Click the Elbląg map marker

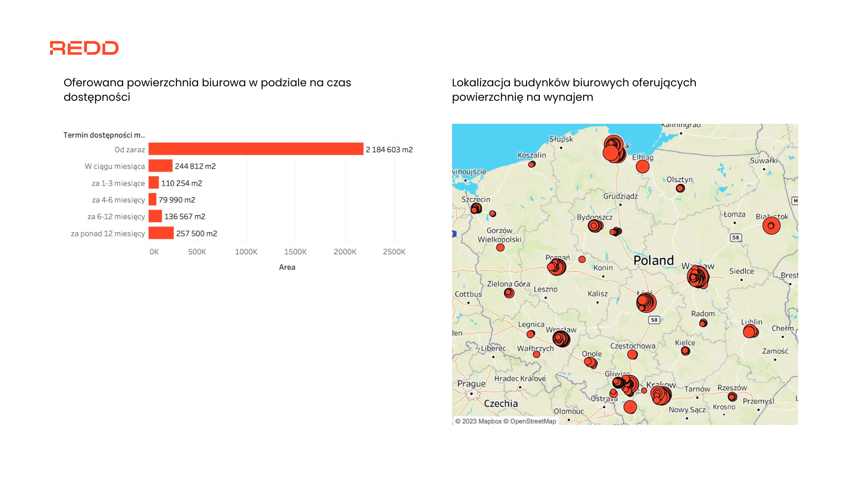pyautogui.click(x=642, y=167)
